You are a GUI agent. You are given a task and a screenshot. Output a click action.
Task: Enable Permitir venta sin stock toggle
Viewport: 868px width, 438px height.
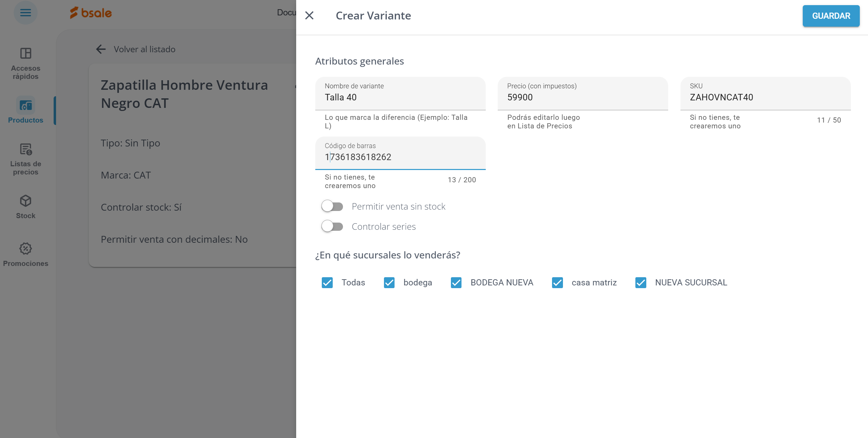[x=332, y=206]
